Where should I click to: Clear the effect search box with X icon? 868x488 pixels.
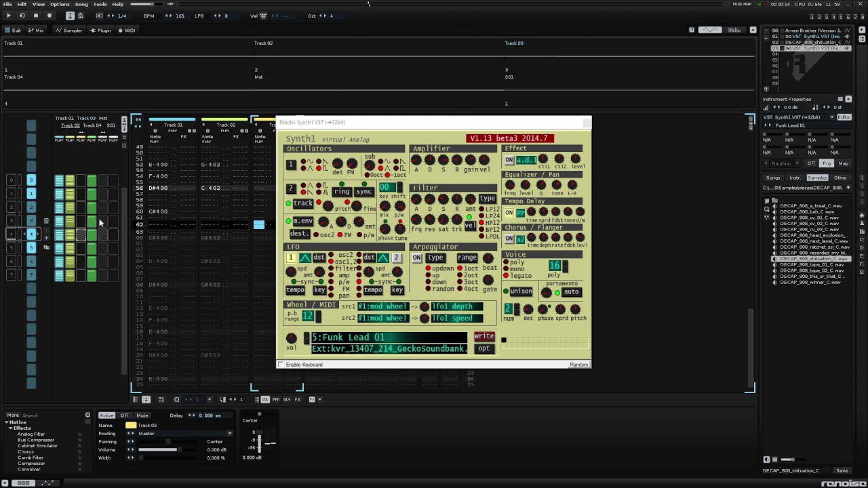(87, 415)
